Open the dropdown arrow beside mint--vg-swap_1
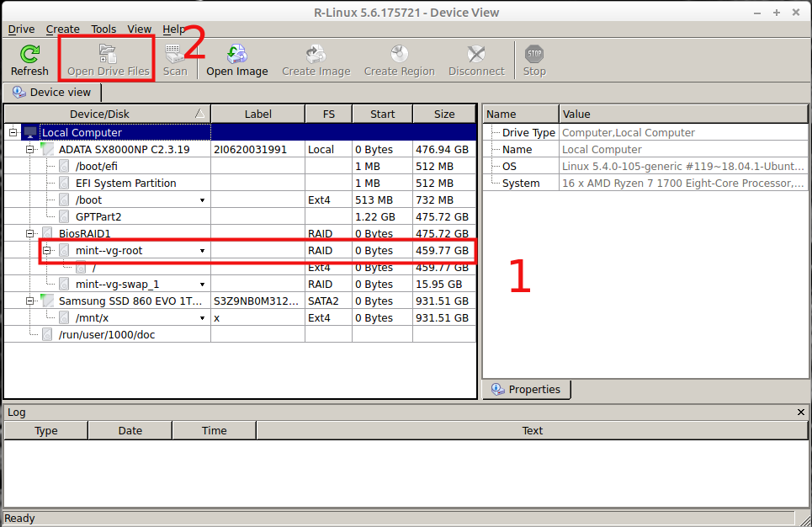This screenshot has width=812, height=527. pyautogui.click(x=202, y=285)
